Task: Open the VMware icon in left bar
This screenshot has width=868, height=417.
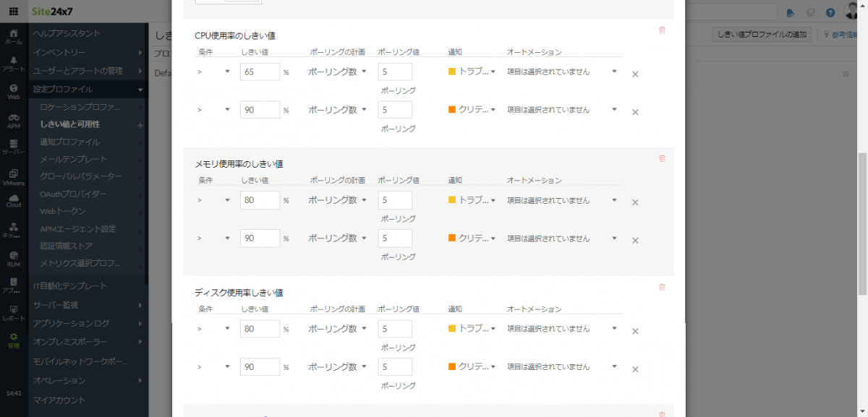Action: (x=14, y=178)
